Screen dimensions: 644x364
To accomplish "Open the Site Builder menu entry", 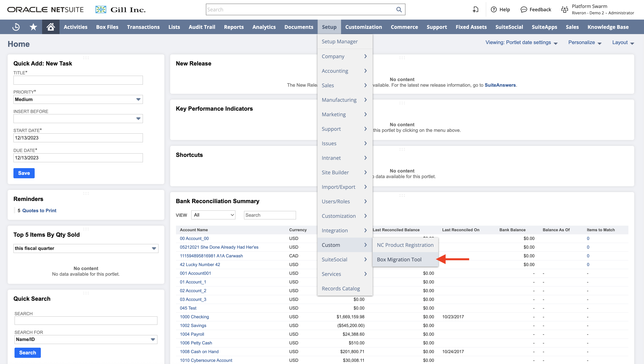I will click(x=345, y=172).
